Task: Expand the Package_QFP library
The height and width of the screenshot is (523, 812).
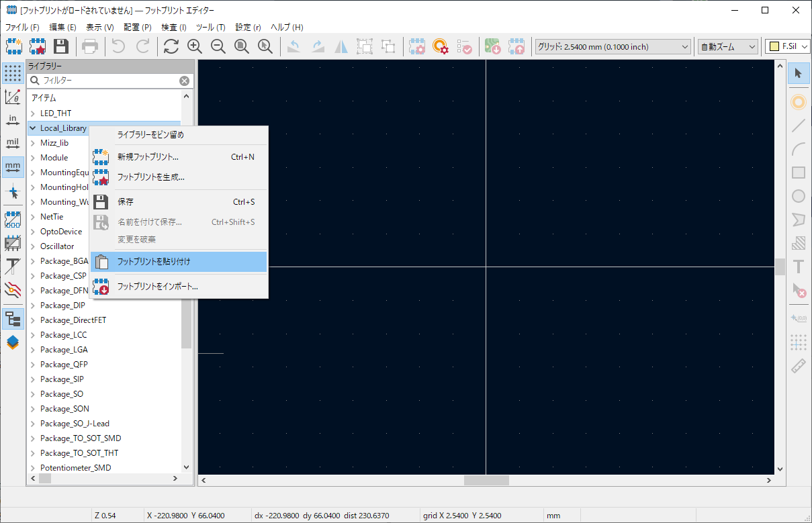Action: [33, 365]
